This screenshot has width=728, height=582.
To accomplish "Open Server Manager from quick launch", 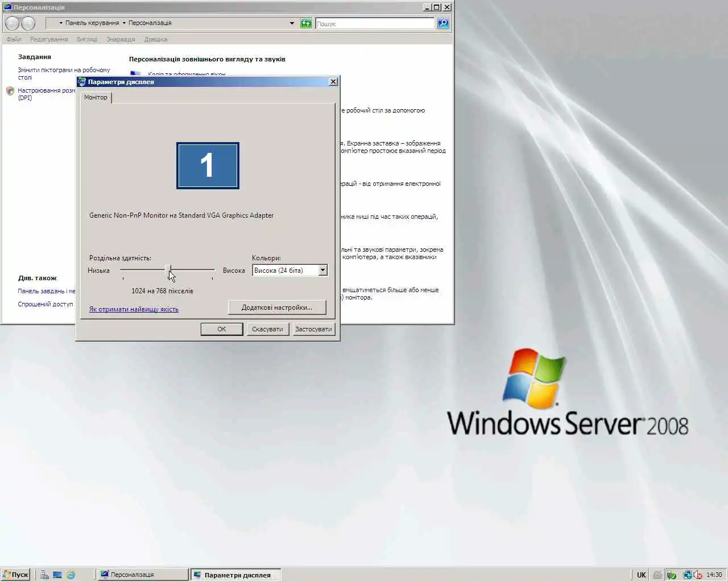I will [44, 575].
